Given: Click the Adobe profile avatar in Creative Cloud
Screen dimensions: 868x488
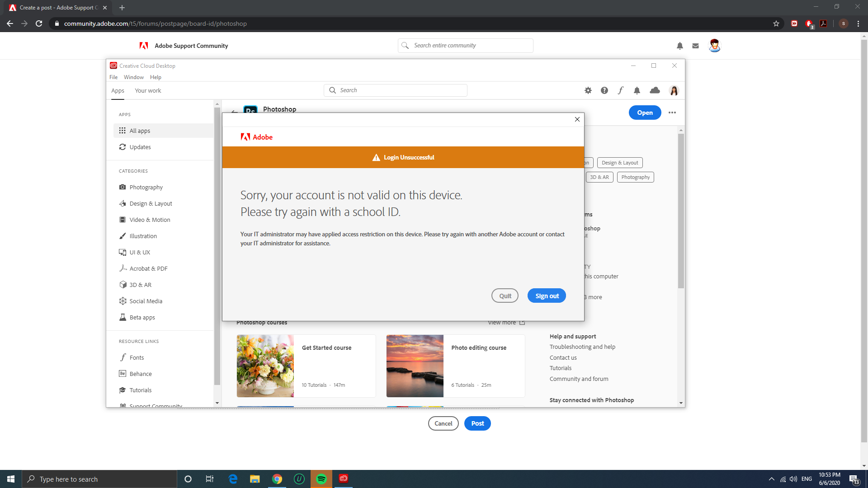Looking at the screenshot, I should (674, 90).
